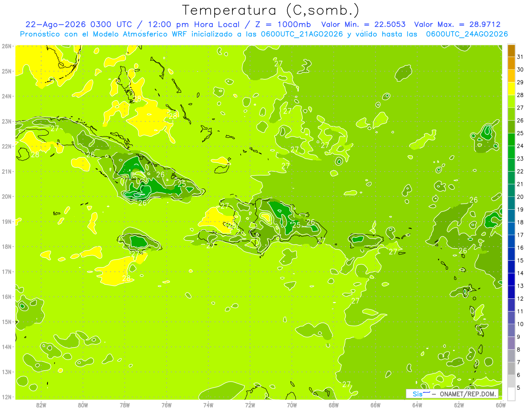Click the "26N" latitude label
The width and height of the screenshot is (532, 411).
[x=7, y=46]
